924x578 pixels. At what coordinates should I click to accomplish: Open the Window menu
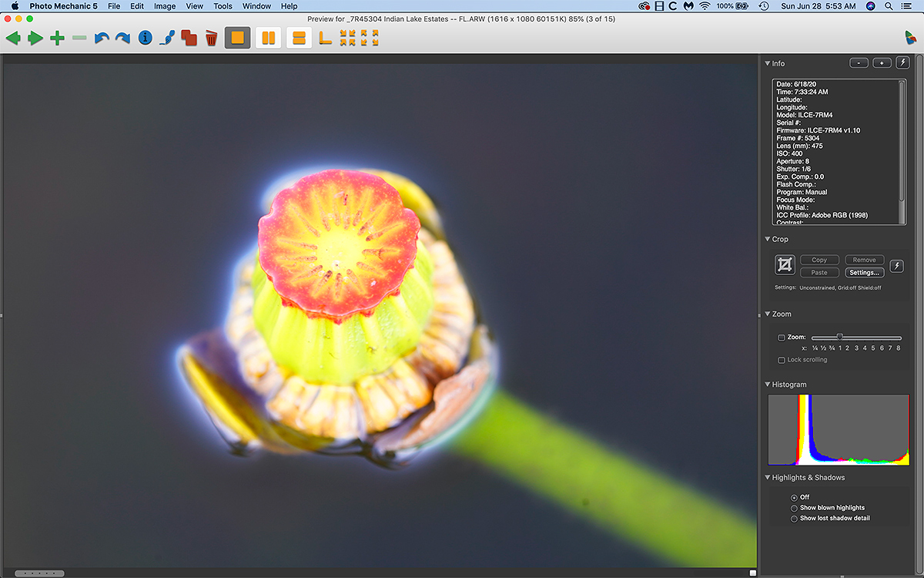tap(257, 6)
